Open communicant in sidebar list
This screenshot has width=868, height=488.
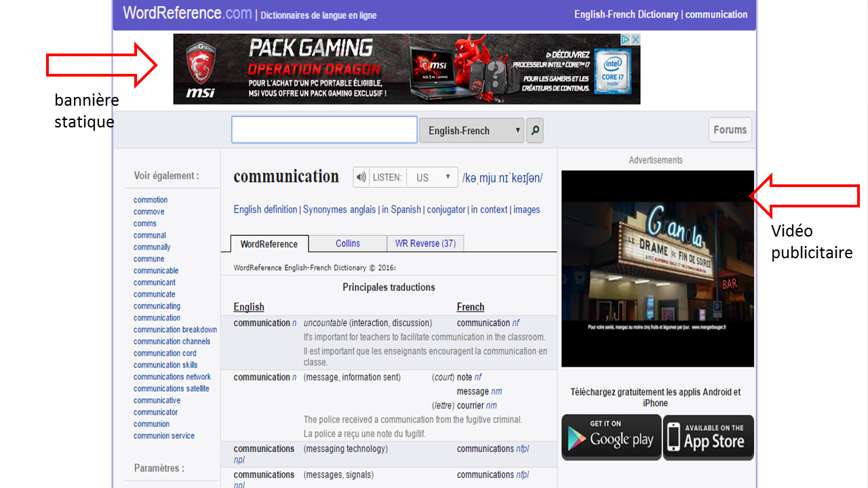point(155,282)
